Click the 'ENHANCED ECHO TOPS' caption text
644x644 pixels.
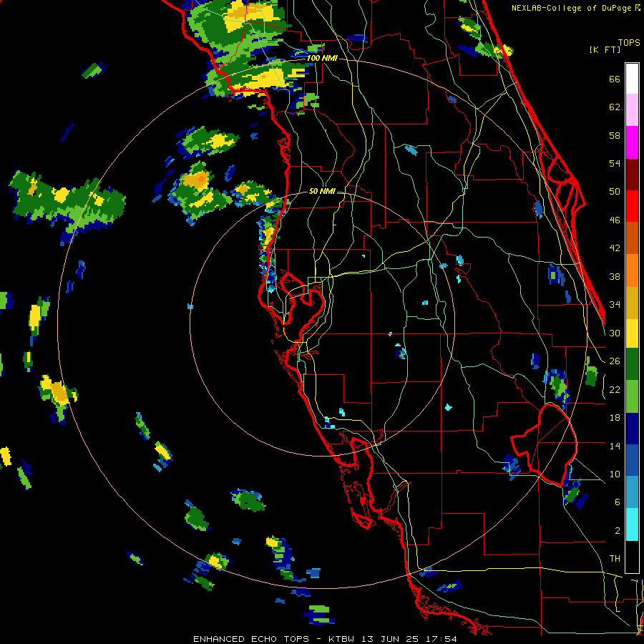[250, 639]
